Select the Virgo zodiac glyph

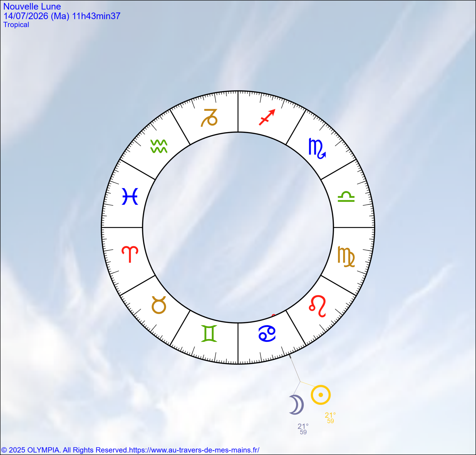346,257
